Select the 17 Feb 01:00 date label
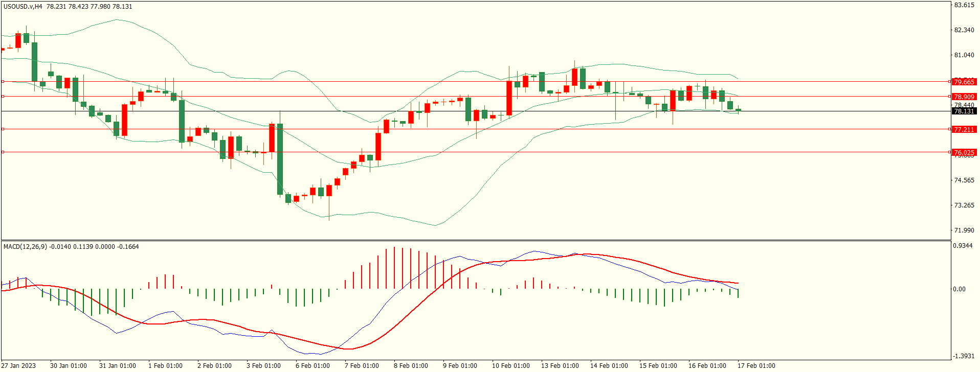Screen dimensions: 980x372 tap(756, 366)
